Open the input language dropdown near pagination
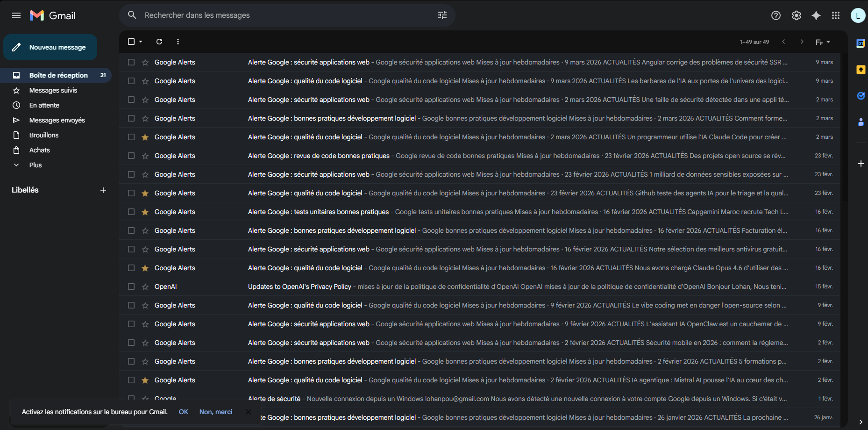The width and height of the screenshot is (868, 430). (823, 42)
